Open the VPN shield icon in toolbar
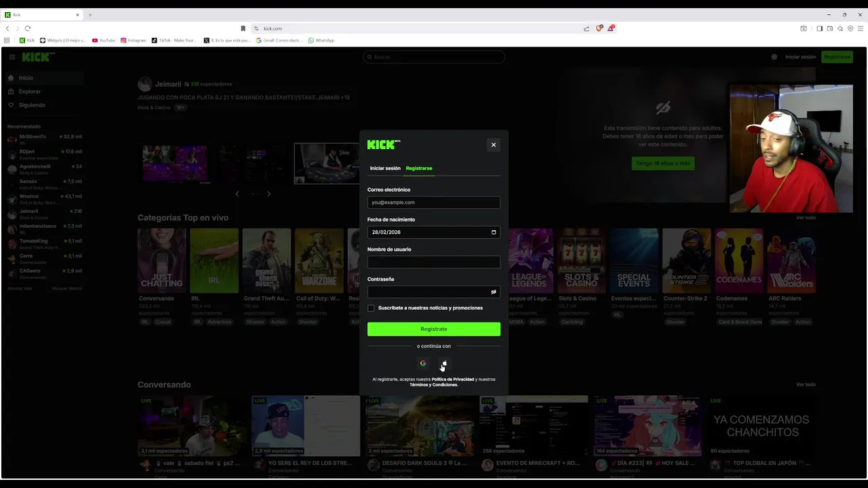 pos(850,28)
